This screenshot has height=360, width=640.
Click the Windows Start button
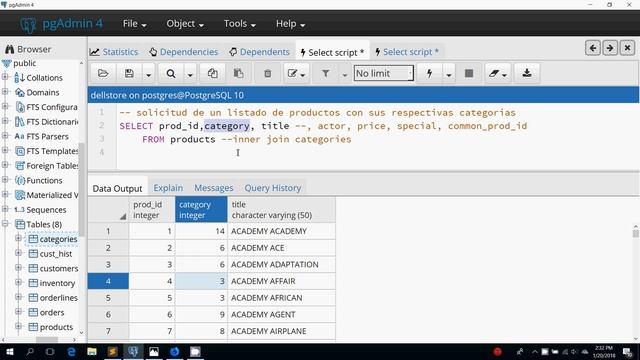pyautogui.click(x=9, y=351)
